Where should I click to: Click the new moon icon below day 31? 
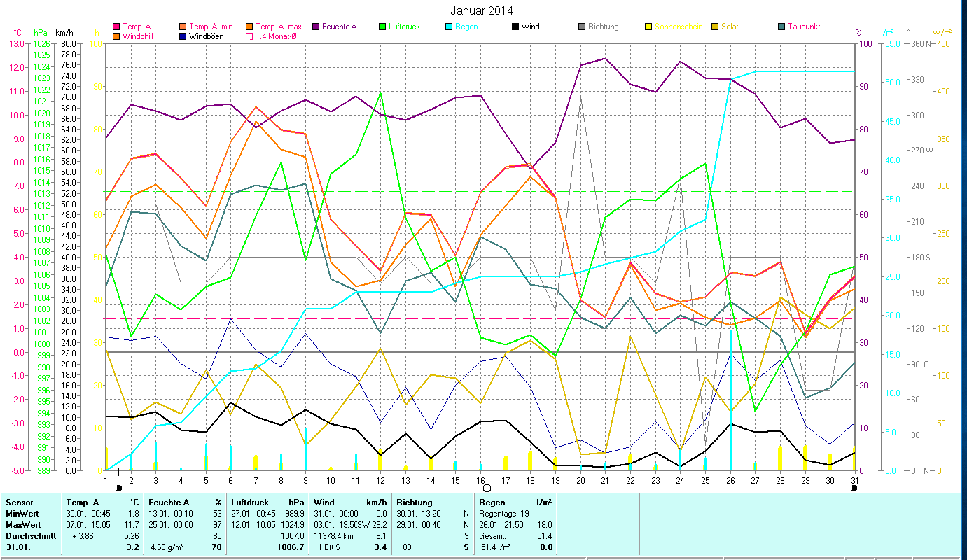pyautogui.click(x=854, y=488)
